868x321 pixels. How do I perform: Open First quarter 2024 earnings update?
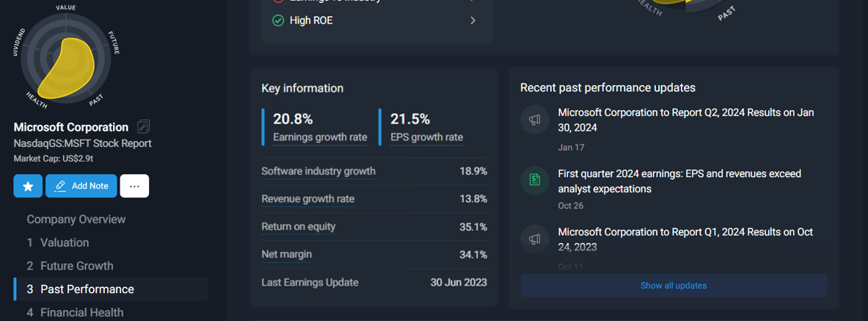[679, 181]
